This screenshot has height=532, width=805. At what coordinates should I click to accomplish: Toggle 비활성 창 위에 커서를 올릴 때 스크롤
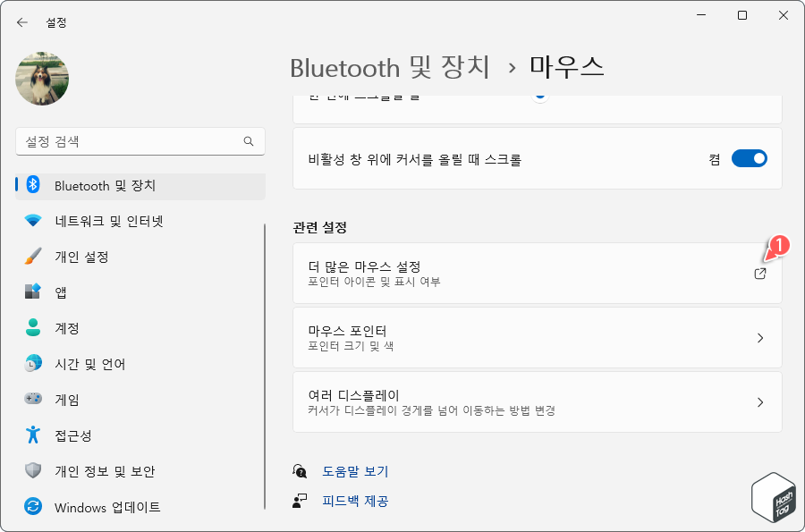(750, 157)
